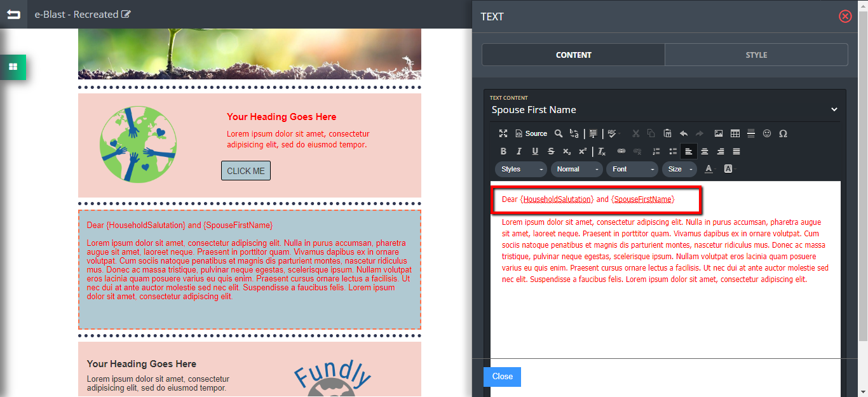868x397 pixels.
Task: Insert a bulleted list
Action: (673, 151)
